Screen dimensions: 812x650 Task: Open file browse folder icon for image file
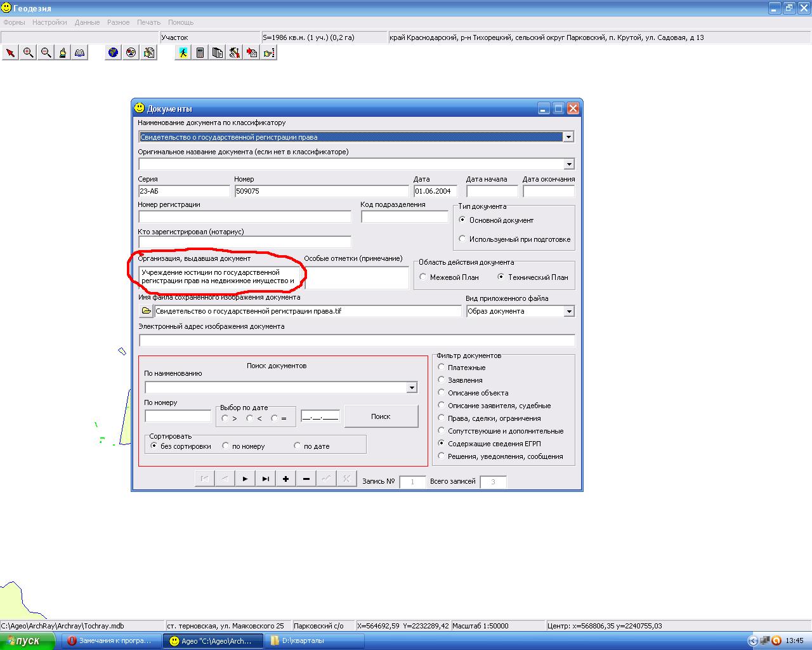click(146, 311)
